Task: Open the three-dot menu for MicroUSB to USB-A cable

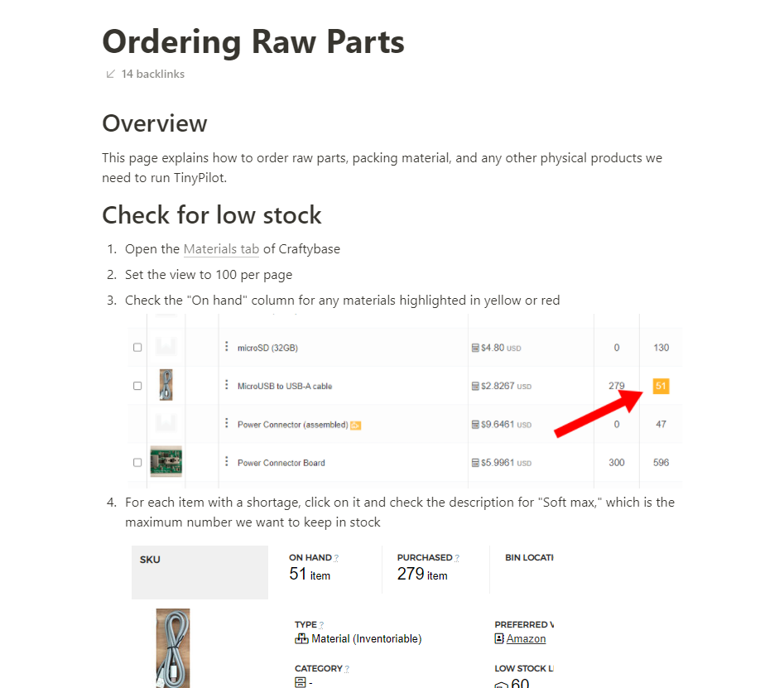Action: pos(227,384)
